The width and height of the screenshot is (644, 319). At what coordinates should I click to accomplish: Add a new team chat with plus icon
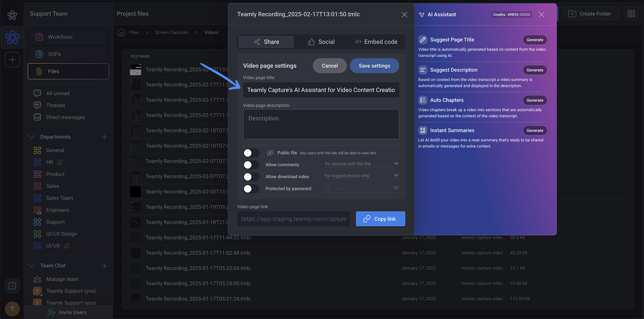(x=104, y=266)
